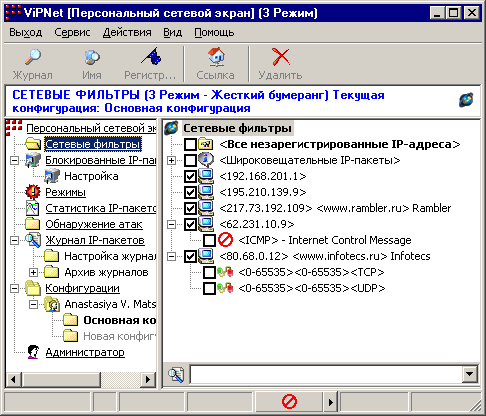Click the status bar small right arrow

tap(330, 402)
